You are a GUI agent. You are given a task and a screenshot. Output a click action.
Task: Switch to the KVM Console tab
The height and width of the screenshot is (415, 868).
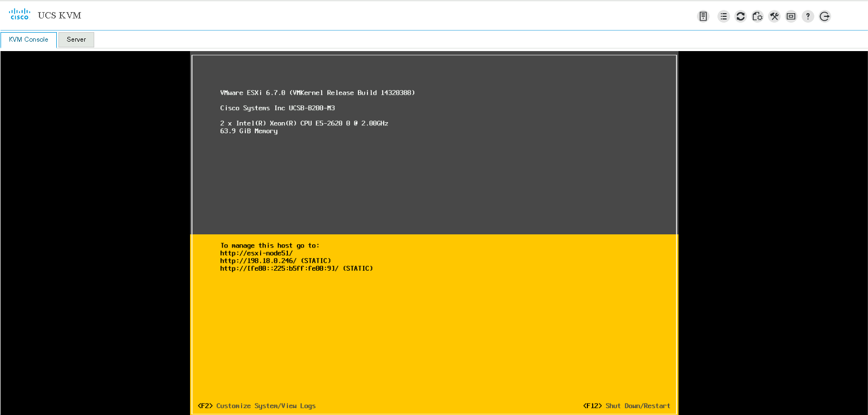click(28, 39)
